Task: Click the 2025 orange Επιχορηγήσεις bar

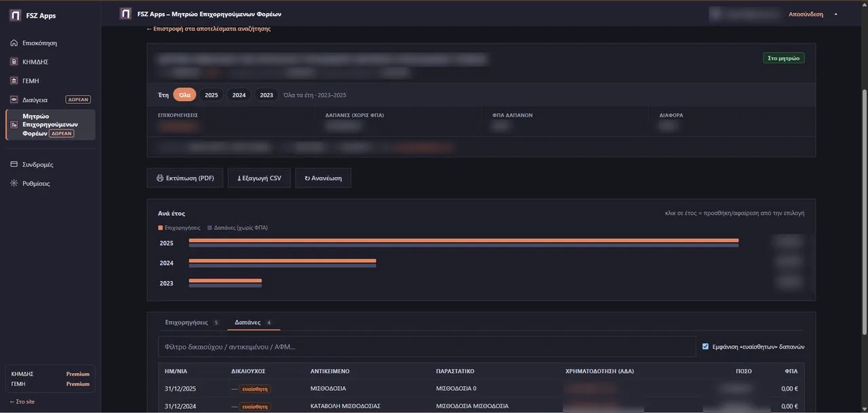Action: [x=464, y=241]
